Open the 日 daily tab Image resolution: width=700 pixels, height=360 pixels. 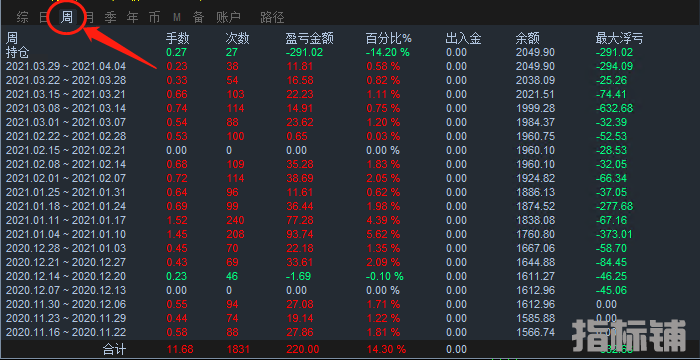pyautogui.click(x=43, y=17)
